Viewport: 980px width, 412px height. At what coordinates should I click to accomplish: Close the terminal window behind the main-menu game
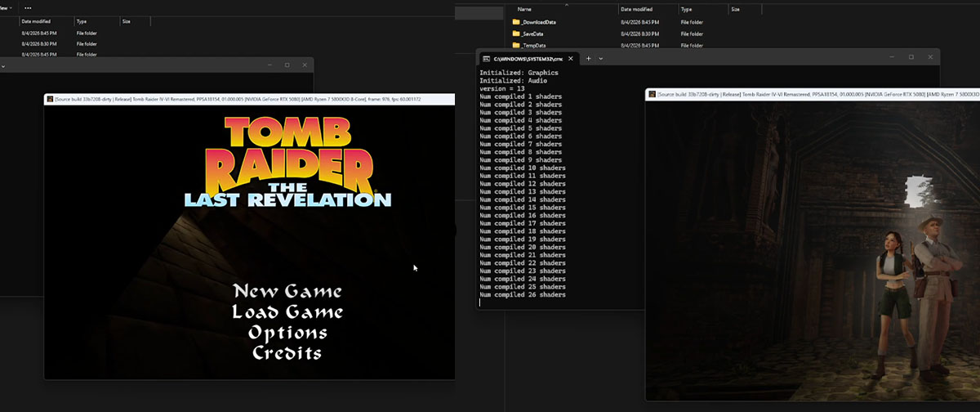coord(305,65)
